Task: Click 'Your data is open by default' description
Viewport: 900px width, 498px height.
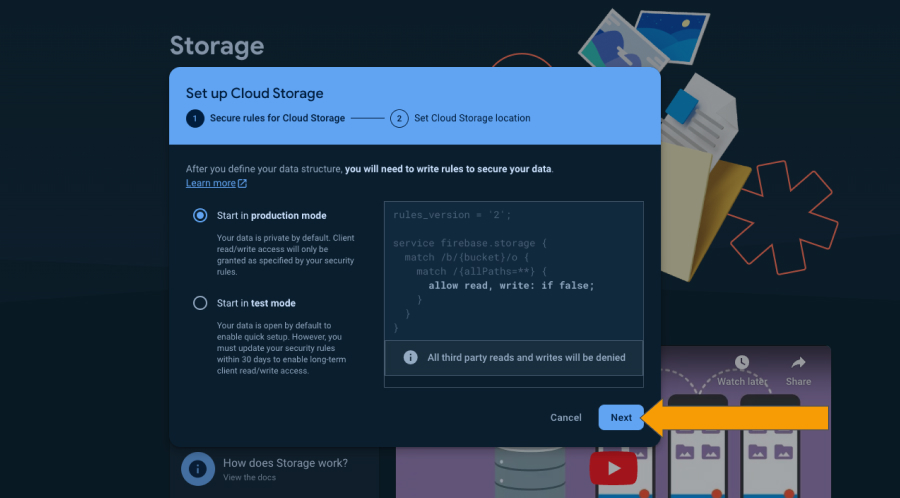Action: tap(281, 348)
